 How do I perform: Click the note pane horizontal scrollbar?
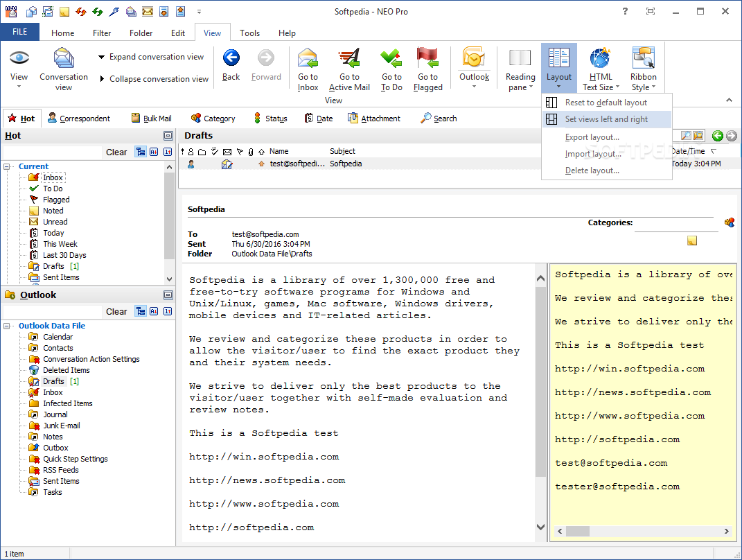pos(643,531)
